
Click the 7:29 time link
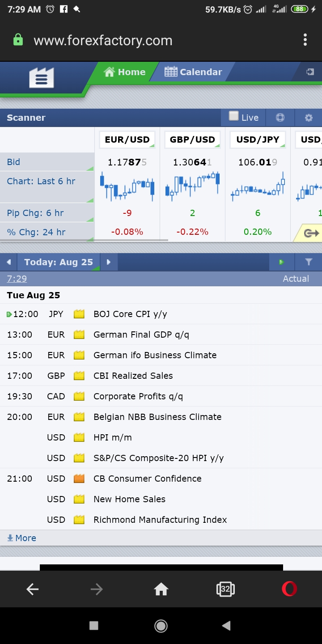click(x=17, y=279)
